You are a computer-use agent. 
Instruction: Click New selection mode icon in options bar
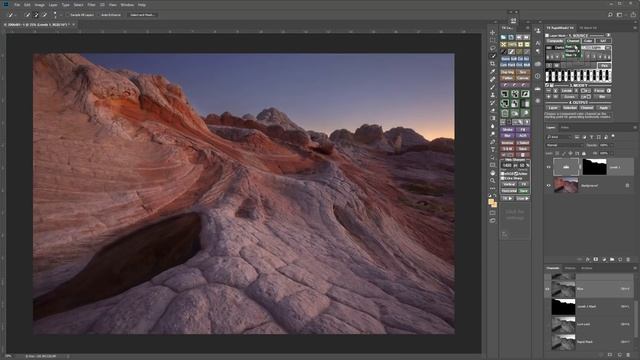(x=27, y=15)
